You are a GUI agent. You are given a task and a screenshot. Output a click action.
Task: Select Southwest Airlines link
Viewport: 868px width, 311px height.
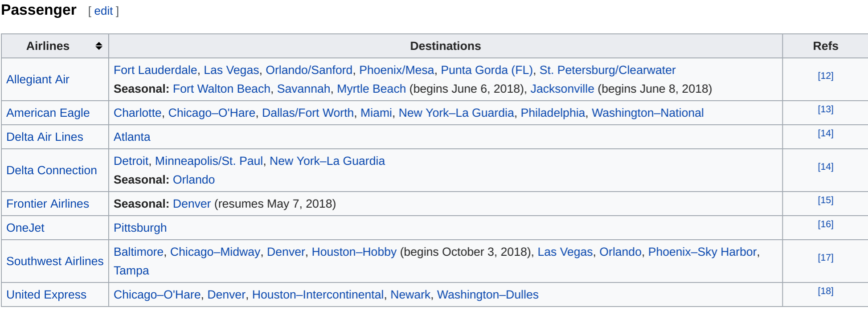pos(55,261)
